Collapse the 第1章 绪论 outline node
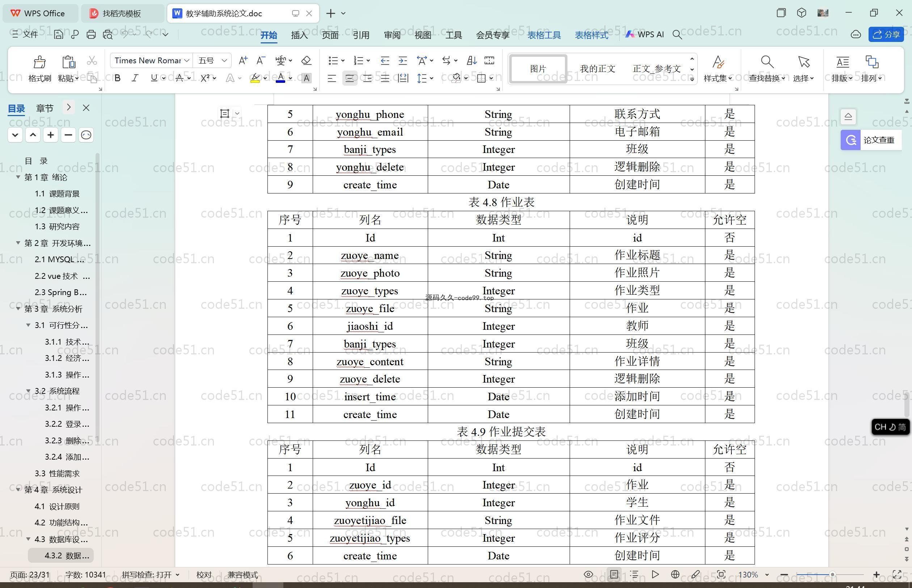Viewport: 912px width, 588px height. coord(18,177)
